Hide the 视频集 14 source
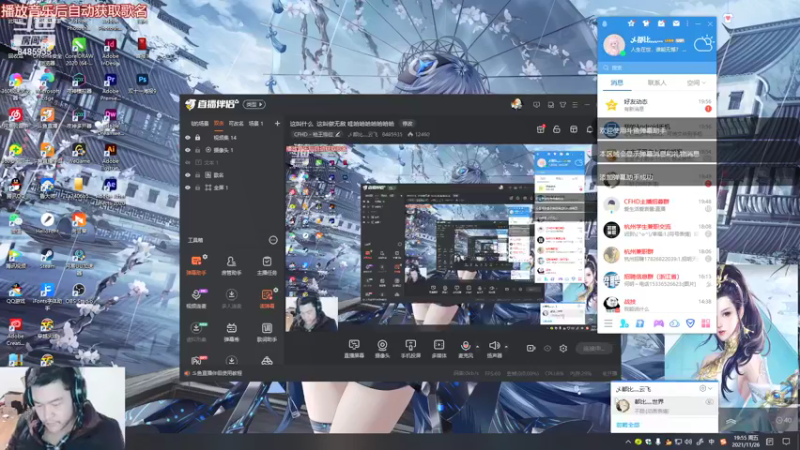The height and width of the screenshot is (450, 800). point(188,138)
